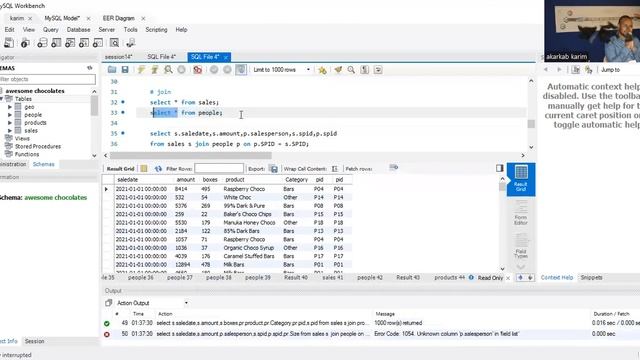
Task: Click the create function toolbar icon
Action: click(98, 43)
